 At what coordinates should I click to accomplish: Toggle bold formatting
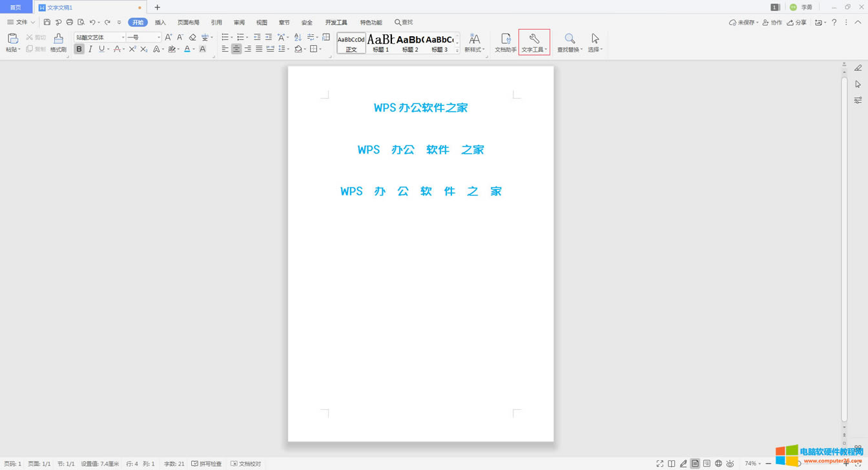click(x=79, y=48)
